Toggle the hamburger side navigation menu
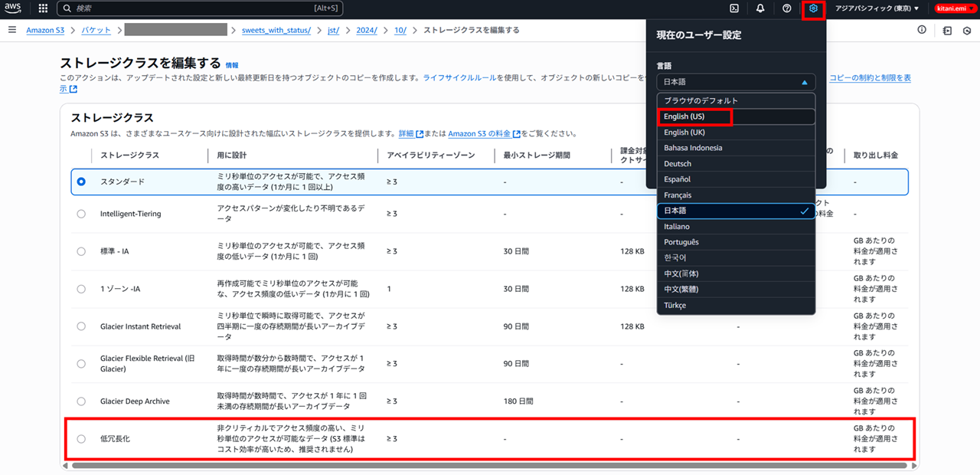Viewport: 980px width, 475px height. [12, 30]
